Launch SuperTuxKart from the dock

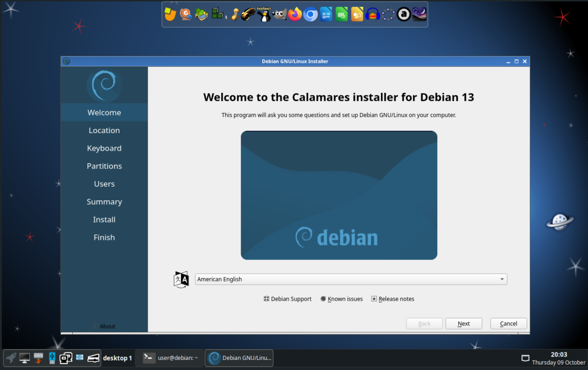point(248,14)
